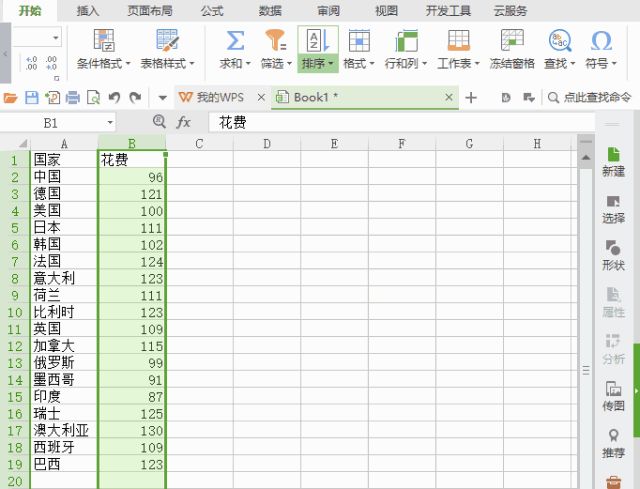This screenshot has width=640, height=489.
Task: Close the 我的WPS tab
Action: tap(261, 97)
